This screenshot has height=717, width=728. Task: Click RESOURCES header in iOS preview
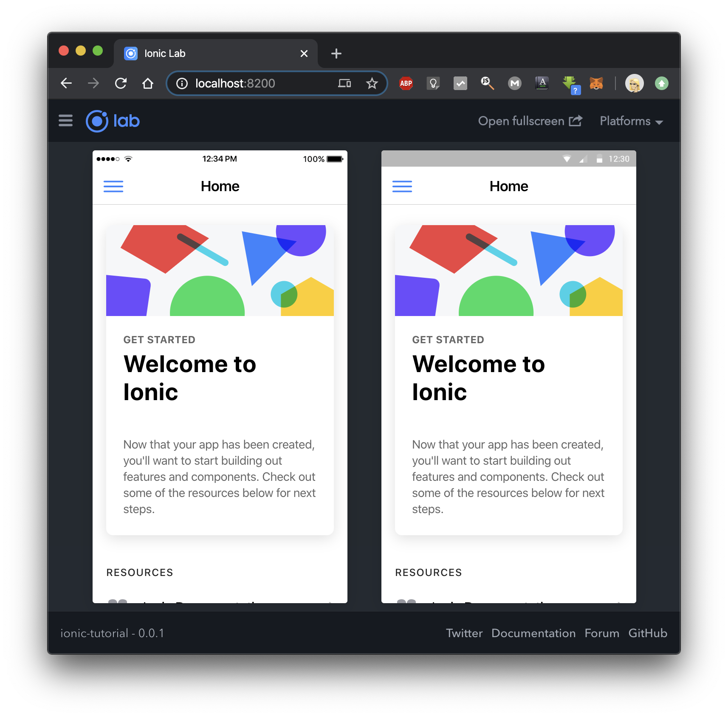click(x=140, y=573)
